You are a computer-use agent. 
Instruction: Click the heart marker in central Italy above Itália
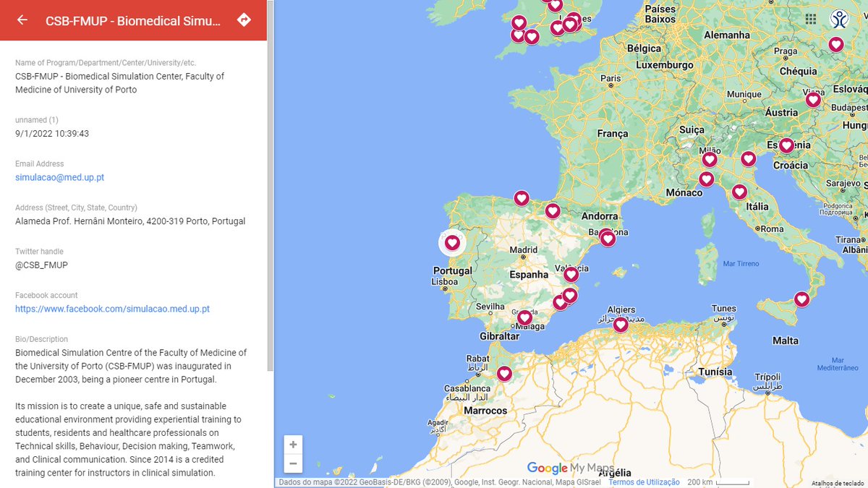739,192
